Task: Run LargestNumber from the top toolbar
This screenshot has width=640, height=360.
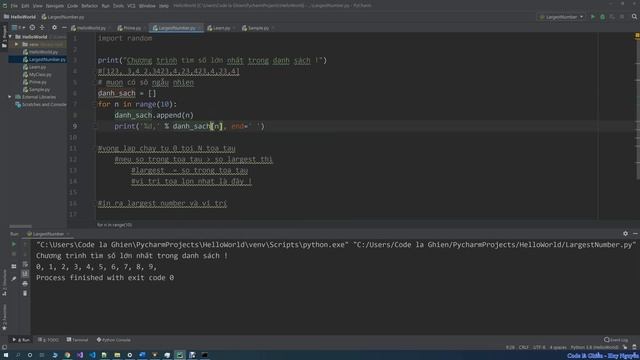Action: [x=593, y=17]
